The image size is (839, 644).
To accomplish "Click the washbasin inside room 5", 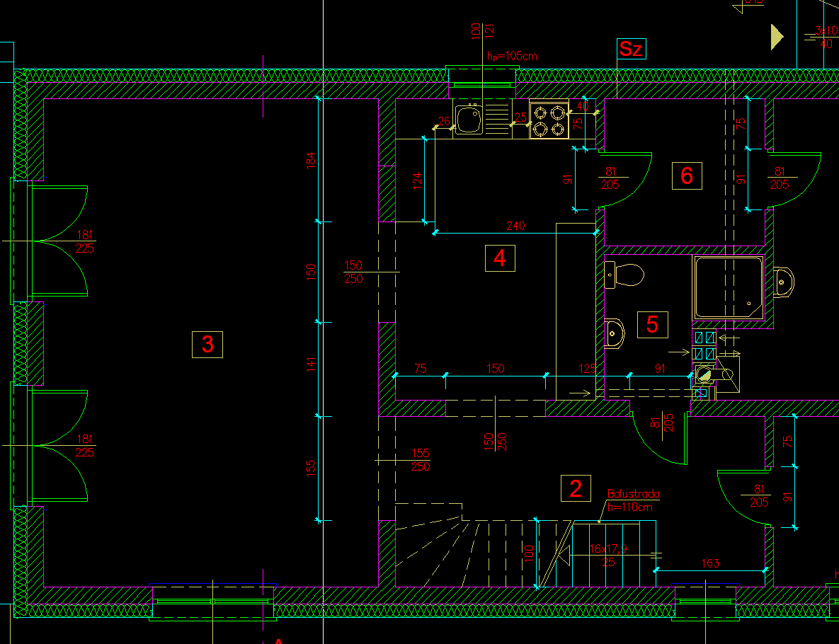I will coord(615,333).
